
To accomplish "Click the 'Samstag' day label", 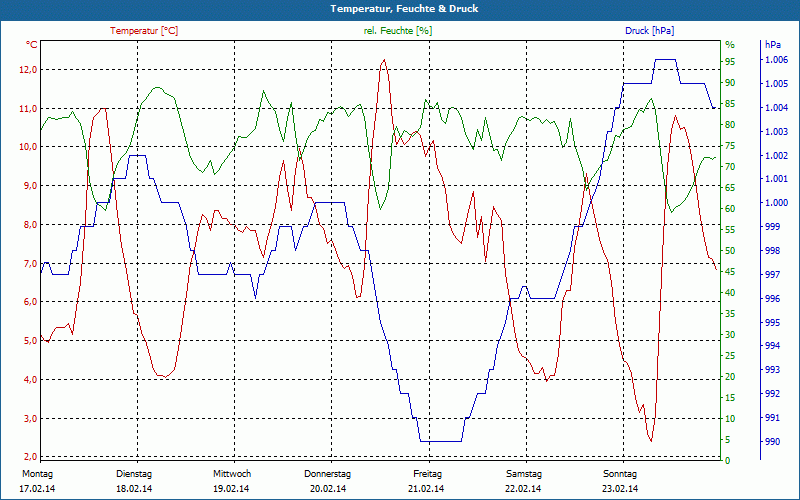I will pyautogui.click(x=524, y=474).
